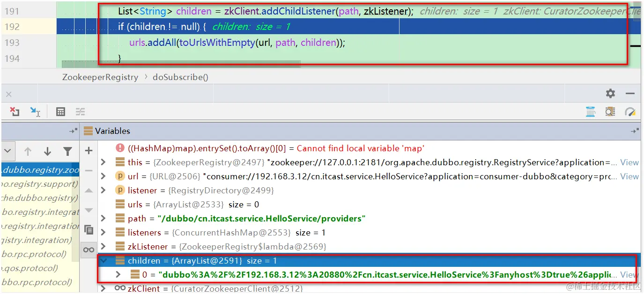Click the pin icon right of Variables header
Image resolution: width=644 pixels, height=294 pixels.
tap(635, 131)
